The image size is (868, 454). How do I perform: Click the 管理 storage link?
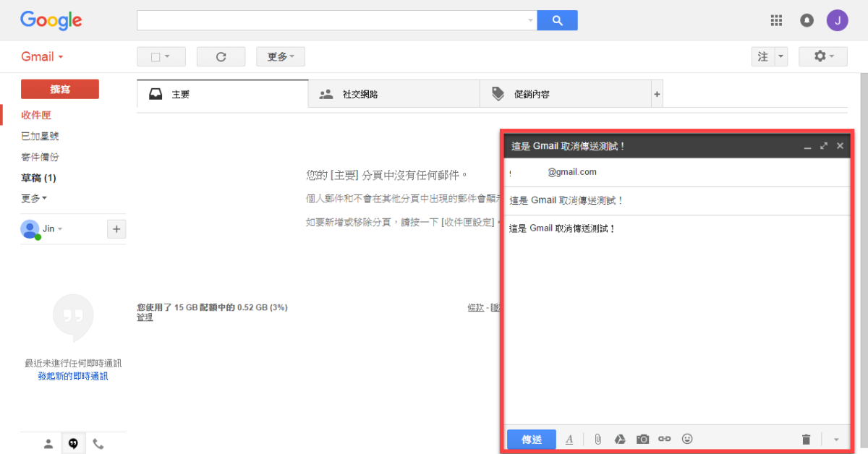145,317
